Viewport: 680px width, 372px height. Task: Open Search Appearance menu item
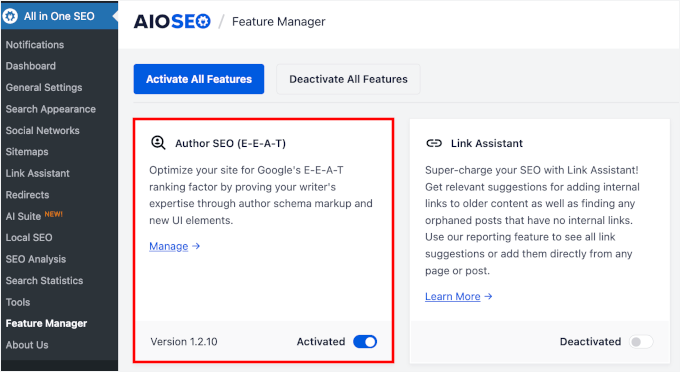(51, 109)
